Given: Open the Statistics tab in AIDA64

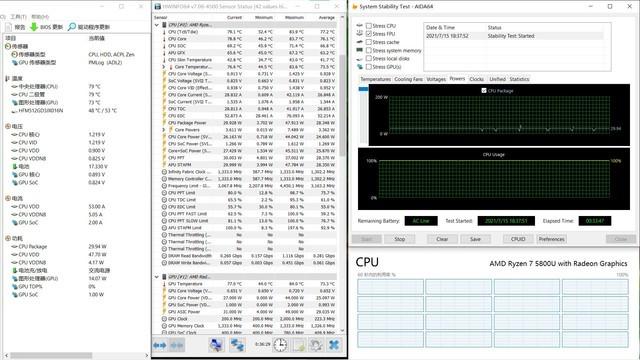Looking at the screenshot, I should click(519, 79).
